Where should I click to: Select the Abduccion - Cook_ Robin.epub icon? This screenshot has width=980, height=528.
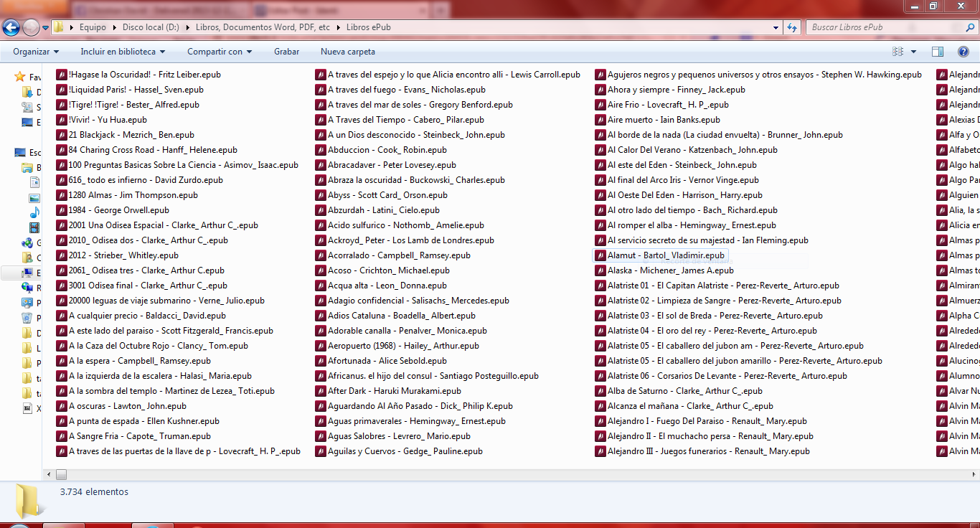point(321,150)
